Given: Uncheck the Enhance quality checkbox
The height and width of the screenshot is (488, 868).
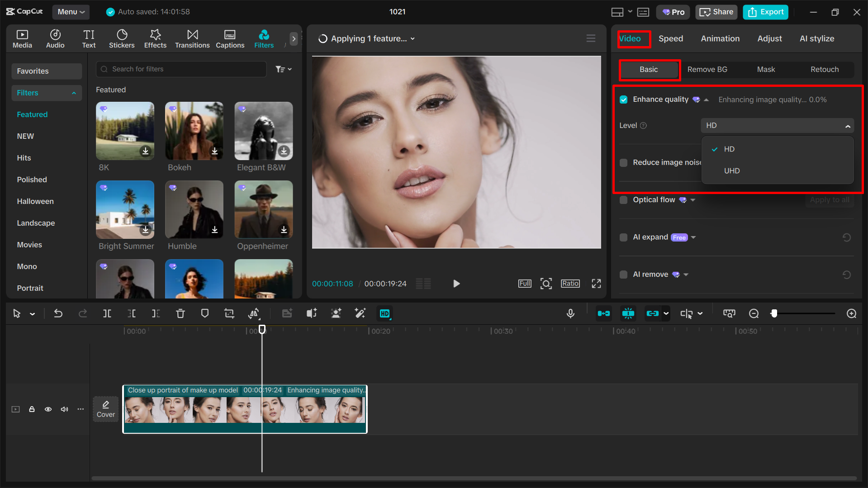Looking at the screenshot, I should tap(623, 99).
